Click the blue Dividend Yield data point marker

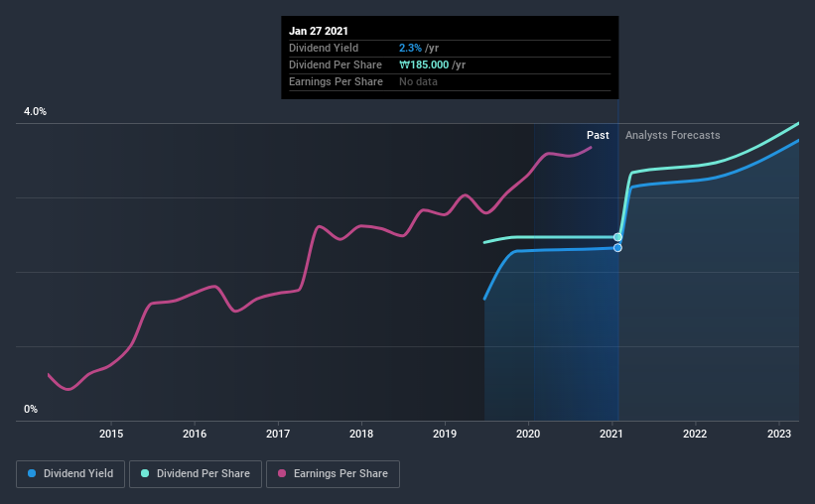[x=617, y=248]
